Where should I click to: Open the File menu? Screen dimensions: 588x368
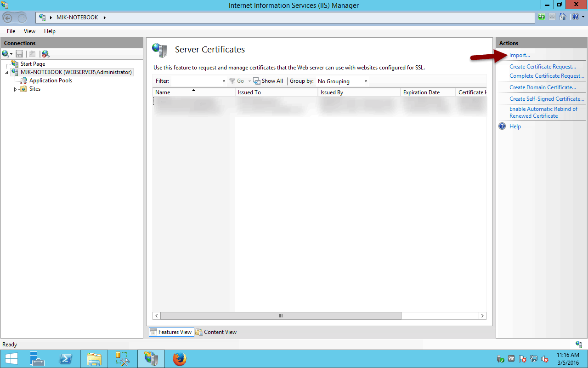[11, 31]
